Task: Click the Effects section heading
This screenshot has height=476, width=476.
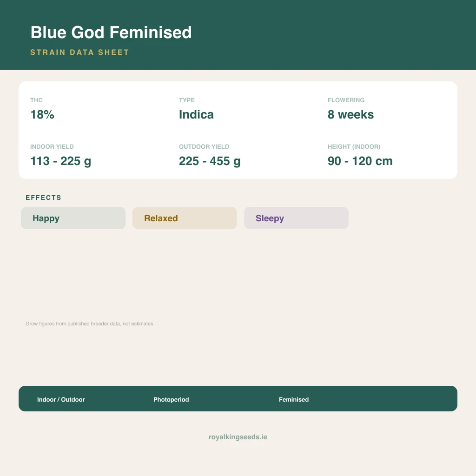Action: click(x=43, y=198)
